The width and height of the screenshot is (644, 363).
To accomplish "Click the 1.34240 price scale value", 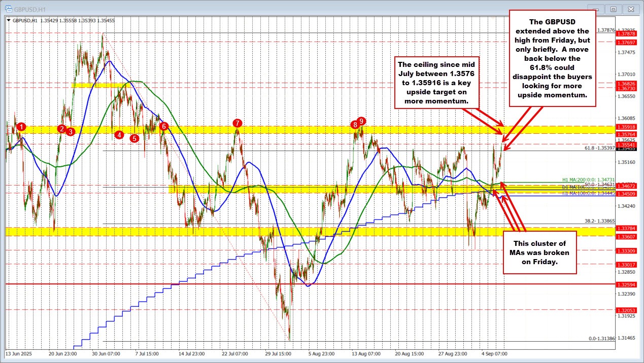I will pyautogui.click(x=626, y=206).
